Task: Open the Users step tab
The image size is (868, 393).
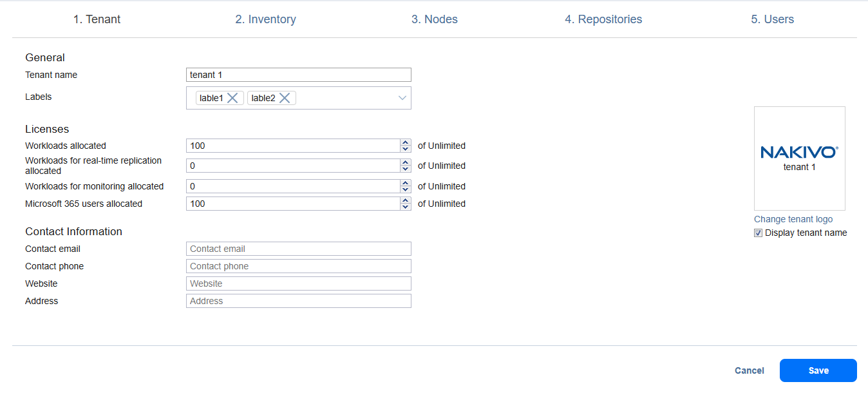Action: pyautogui.click(x=772, y=19)
